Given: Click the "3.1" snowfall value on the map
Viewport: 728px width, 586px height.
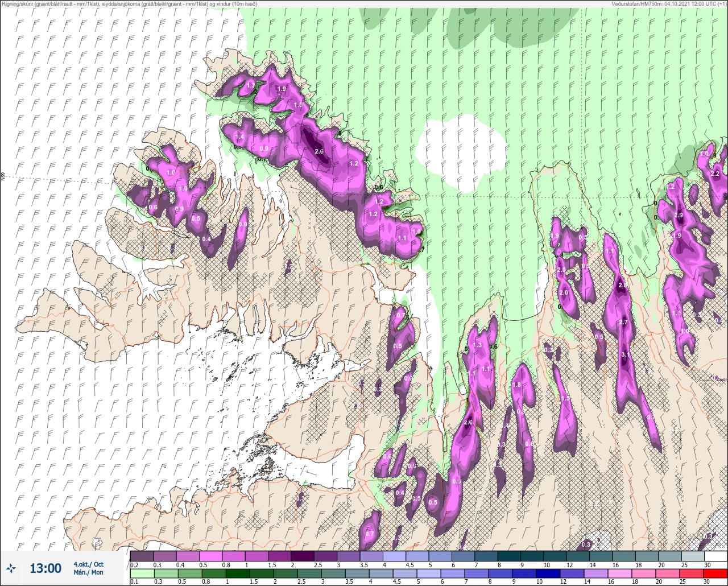Looking at the screenshot, I should pos(626,354).
